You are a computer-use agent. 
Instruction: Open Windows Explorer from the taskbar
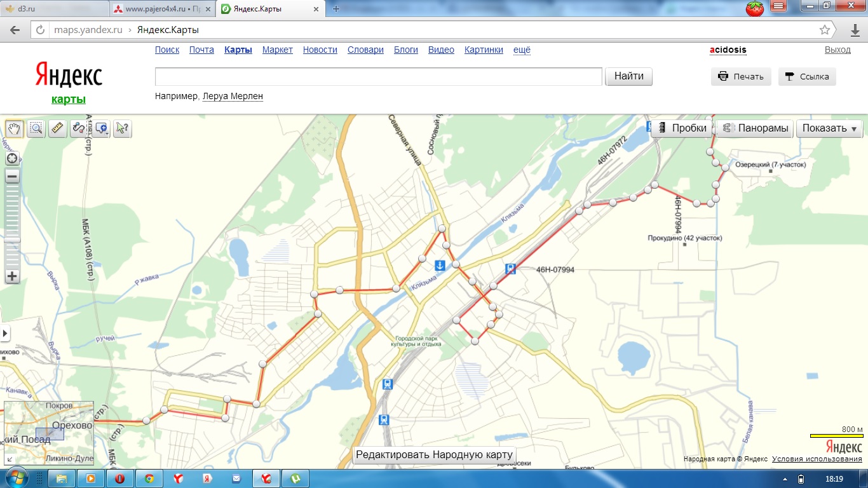tap(62, 478)
